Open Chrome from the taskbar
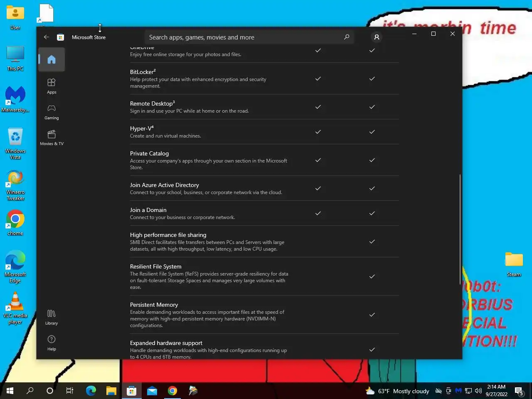Screen dimensions: 532x399 point(172,391)
